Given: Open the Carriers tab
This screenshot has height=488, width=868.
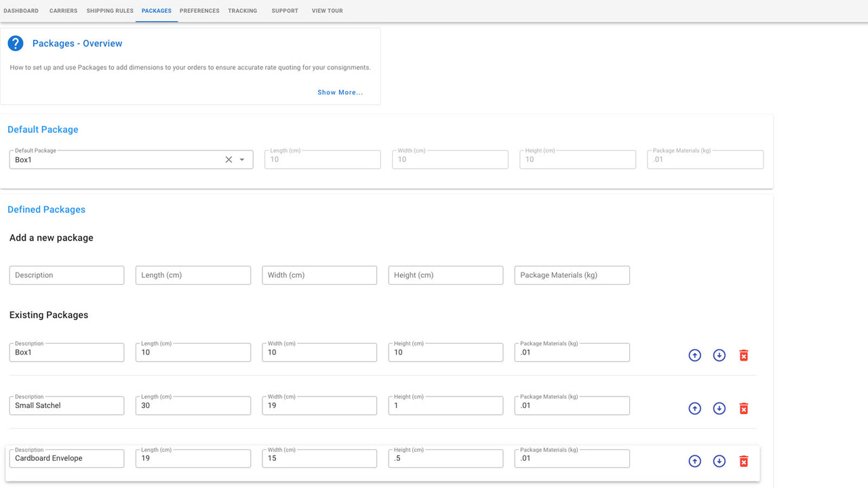Looking at the screenshot, I should point(63,11).
